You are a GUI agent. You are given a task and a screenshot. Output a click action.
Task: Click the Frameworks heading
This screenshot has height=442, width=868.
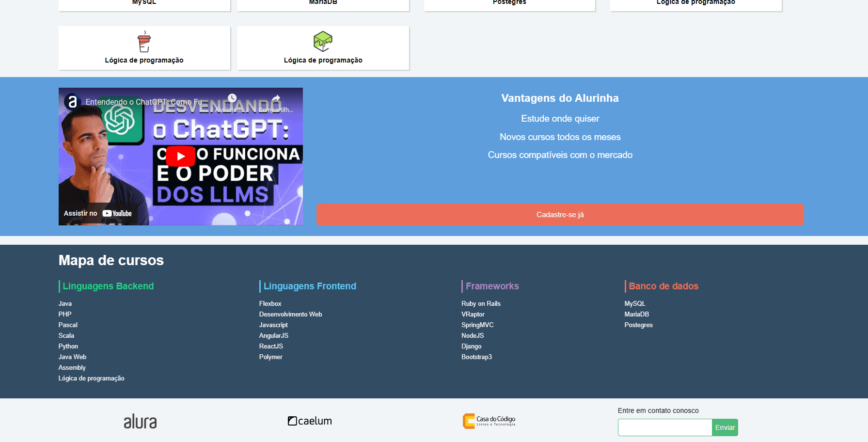[492, 286]
